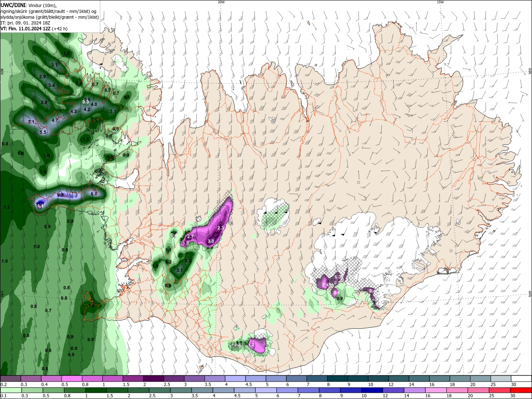The image size is (532, 399).
Task: Click the '5.1' precipitation value on the map
Action: pyautogui.click(x=31, y=122)
